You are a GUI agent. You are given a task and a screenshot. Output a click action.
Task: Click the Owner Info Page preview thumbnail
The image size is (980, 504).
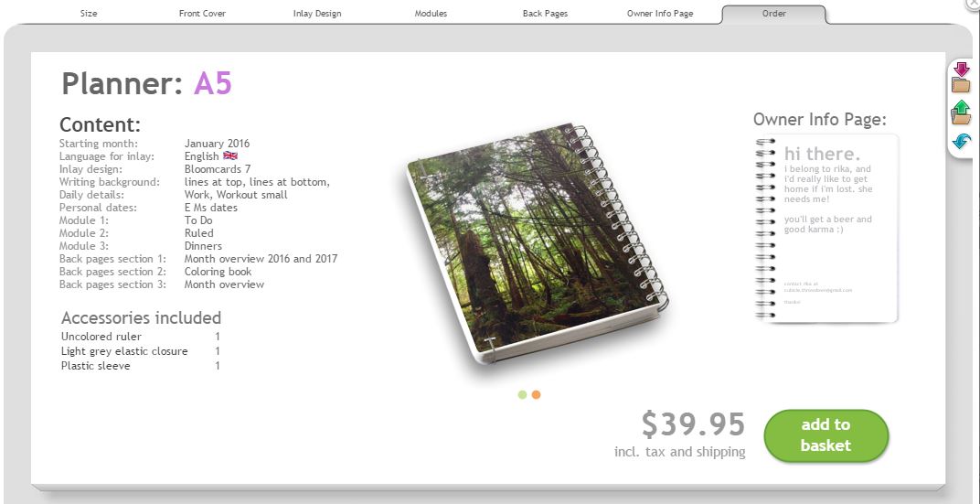coord(826,229)
